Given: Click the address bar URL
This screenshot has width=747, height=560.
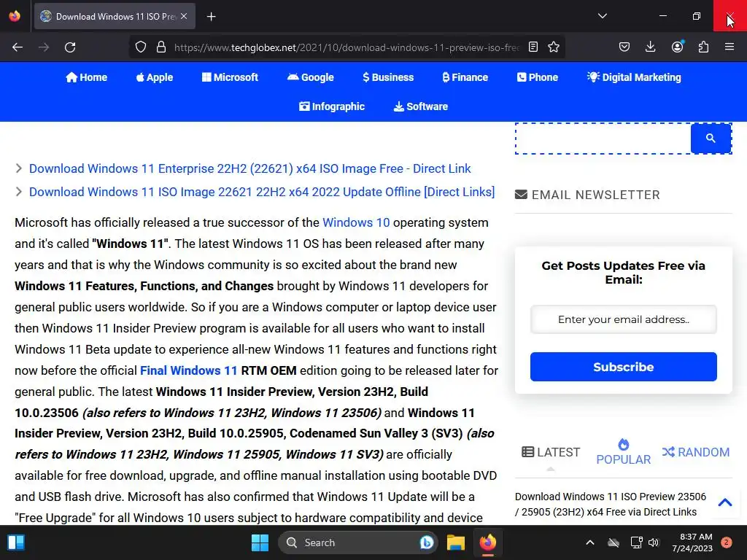Looking at the screenshot, I should [x=347, y=47].
